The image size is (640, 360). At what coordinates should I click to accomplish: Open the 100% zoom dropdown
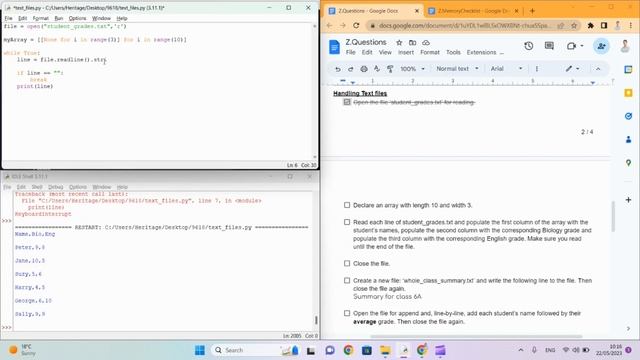tap(412, 69)
